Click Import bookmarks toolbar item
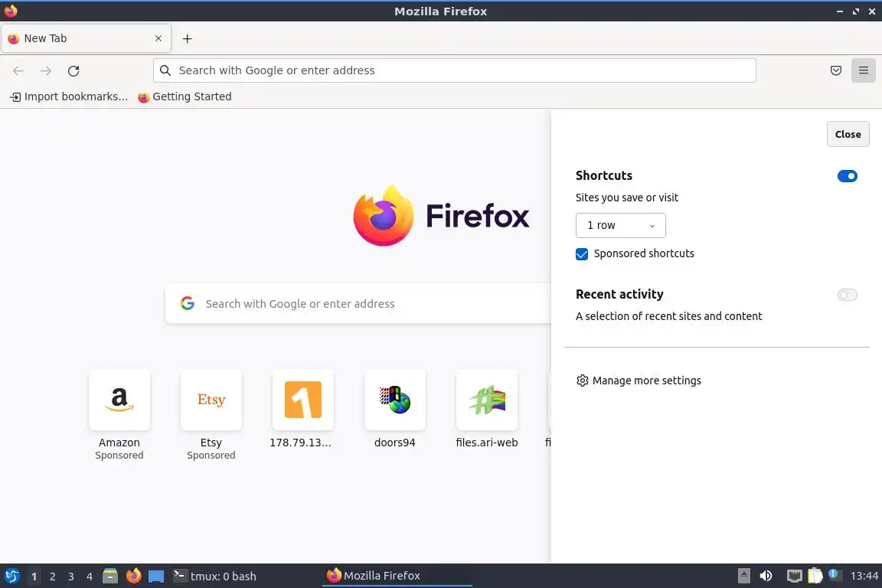The height and width of the screenshot is (588, 882). tap(69, 96)
